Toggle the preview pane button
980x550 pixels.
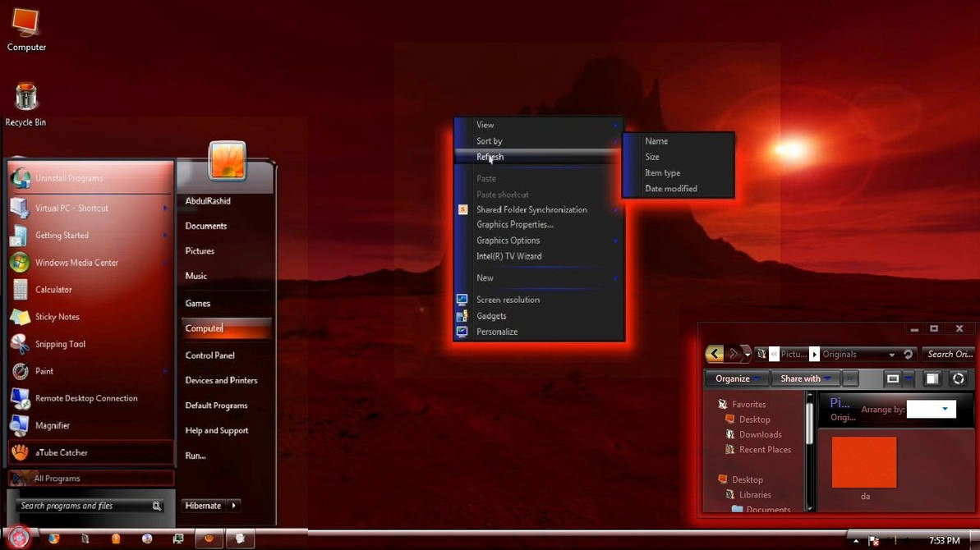click(x=932, y=378)
